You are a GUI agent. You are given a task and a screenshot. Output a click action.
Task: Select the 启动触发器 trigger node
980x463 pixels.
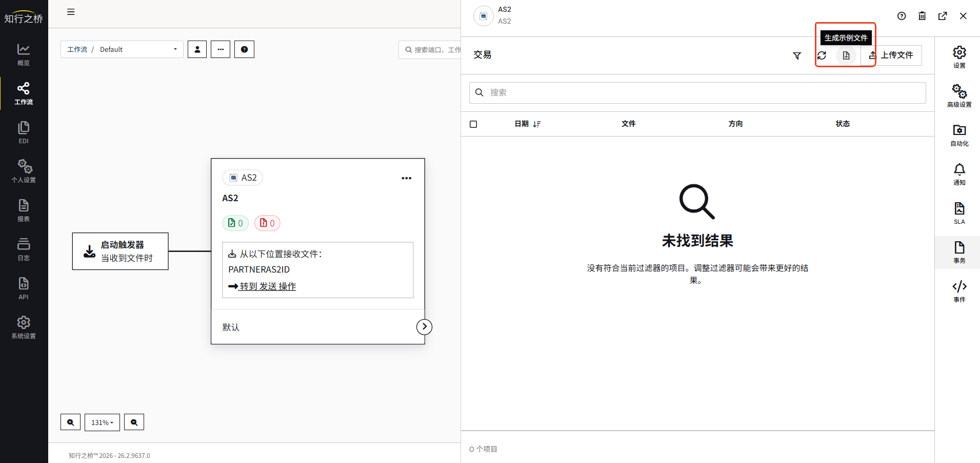coord(121,251)
